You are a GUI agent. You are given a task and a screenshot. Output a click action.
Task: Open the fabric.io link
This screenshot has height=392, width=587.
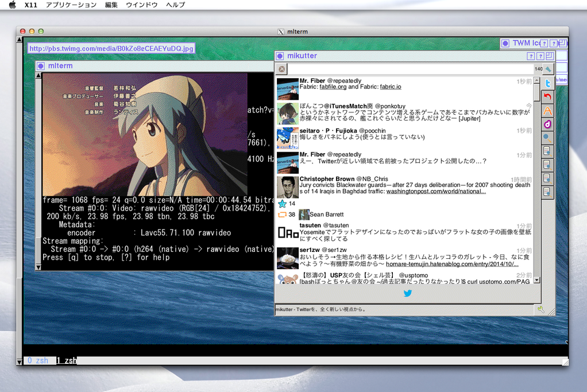point(391,87)
